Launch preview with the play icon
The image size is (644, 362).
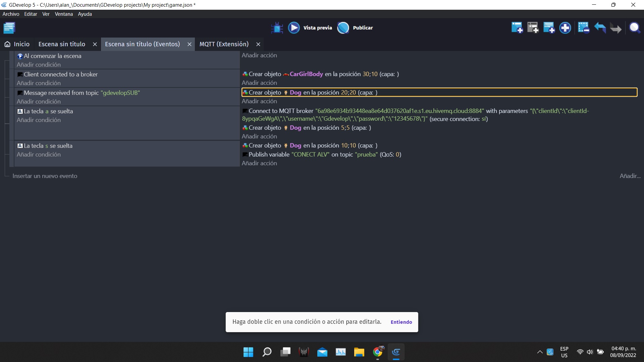click(294, 28)
